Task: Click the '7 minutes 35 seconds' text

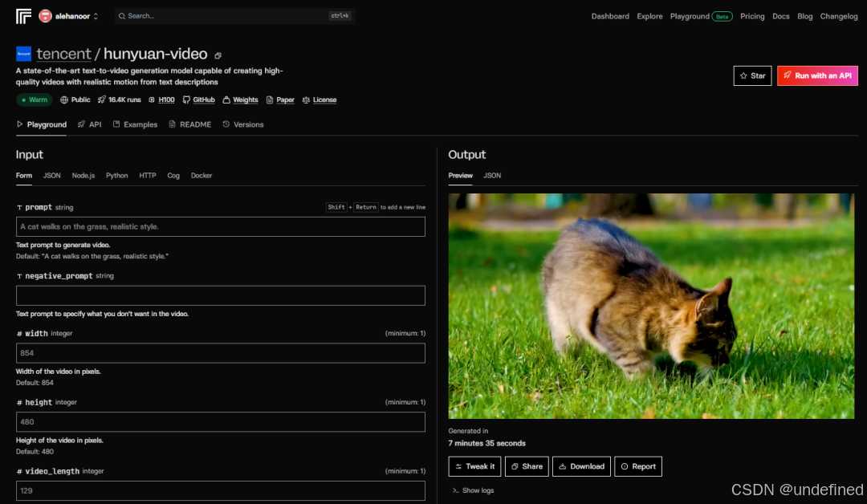Action: coord(486,444)
